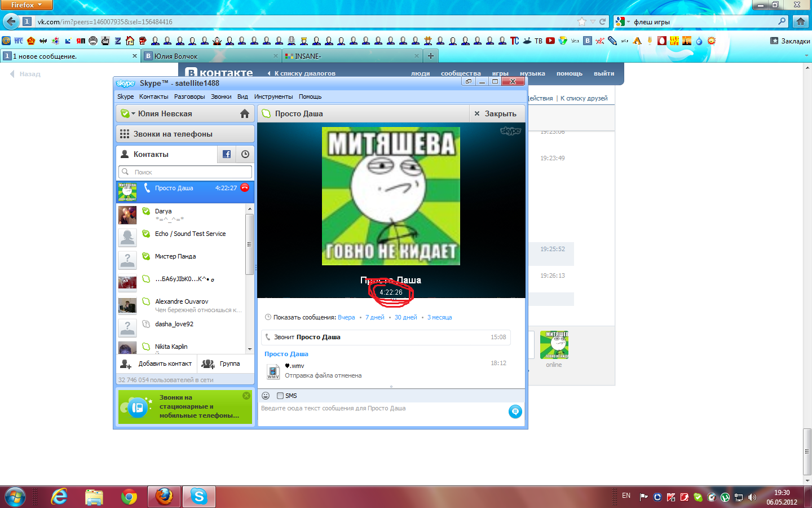
Task: Launch Google Chrome from the taskbar
Action: (129, 497)
